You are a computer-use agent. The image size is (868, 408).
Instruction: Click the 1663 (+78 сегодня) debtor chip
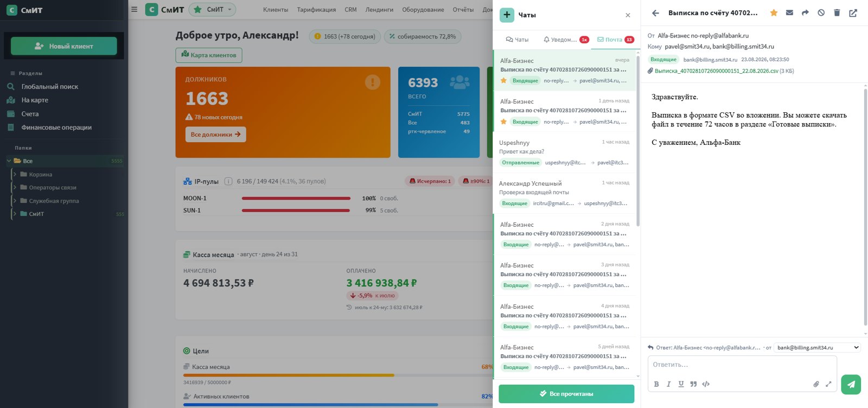pyautogui.click(x=345, y=36)
